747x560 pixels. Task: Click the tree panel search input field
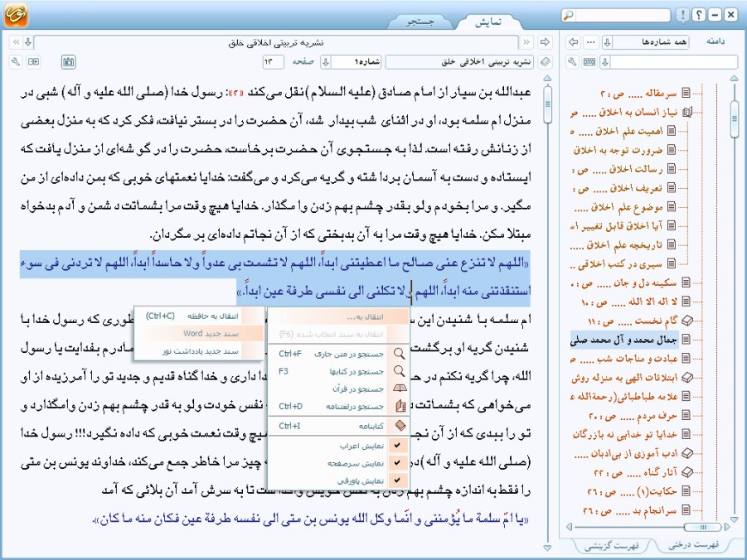(674, 62)
